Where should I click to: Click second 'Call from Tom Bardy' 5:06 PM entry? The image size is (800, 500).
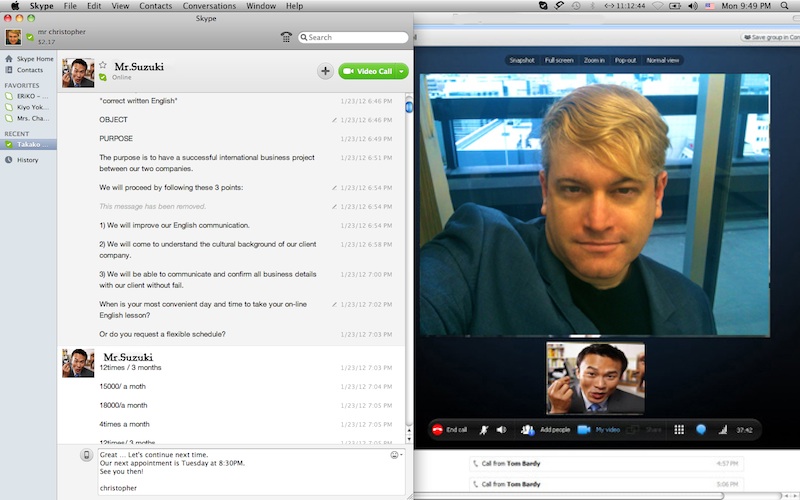pos(606,484)
